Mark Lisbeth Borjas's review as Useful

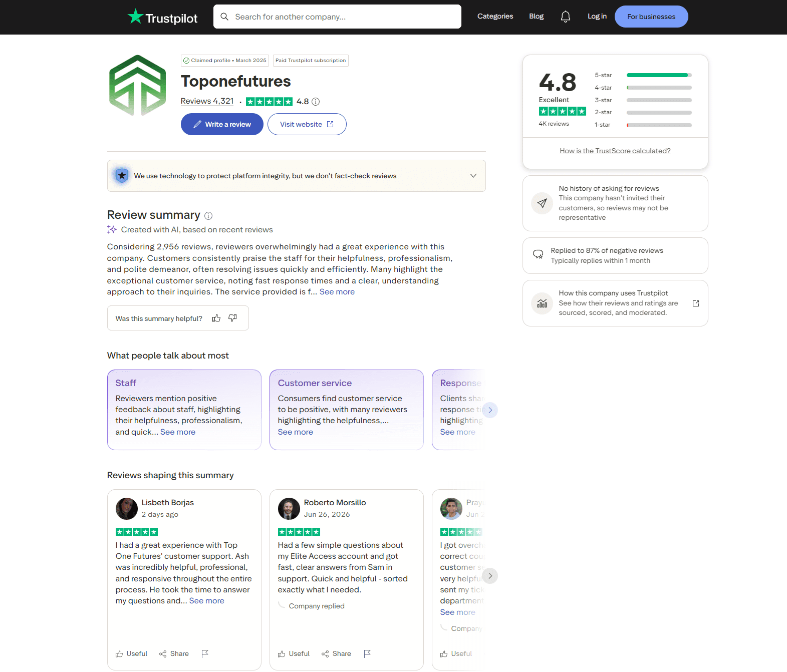point(131,653)
